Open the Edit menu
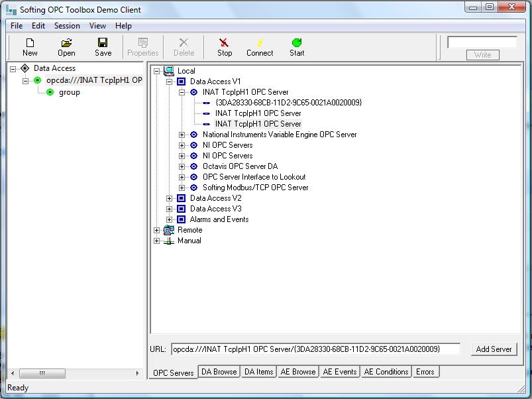The height and width of the screenshot is (399, 532). coord(38,26)
